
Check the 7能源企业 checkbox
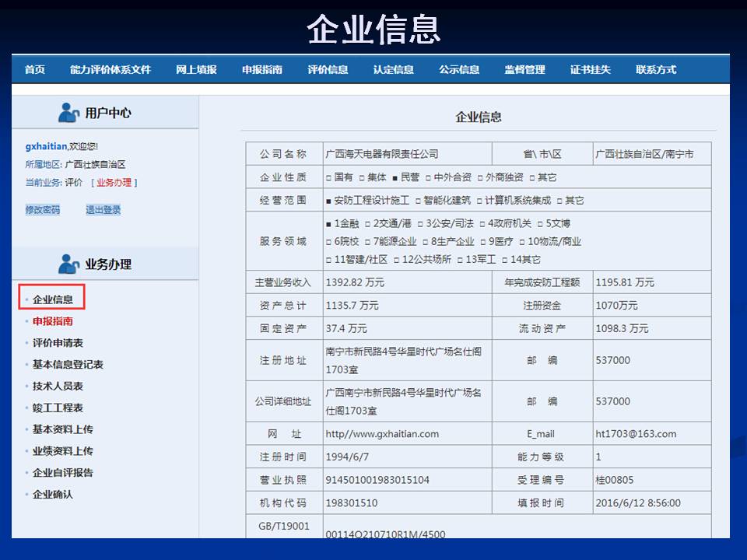point(367,242)
